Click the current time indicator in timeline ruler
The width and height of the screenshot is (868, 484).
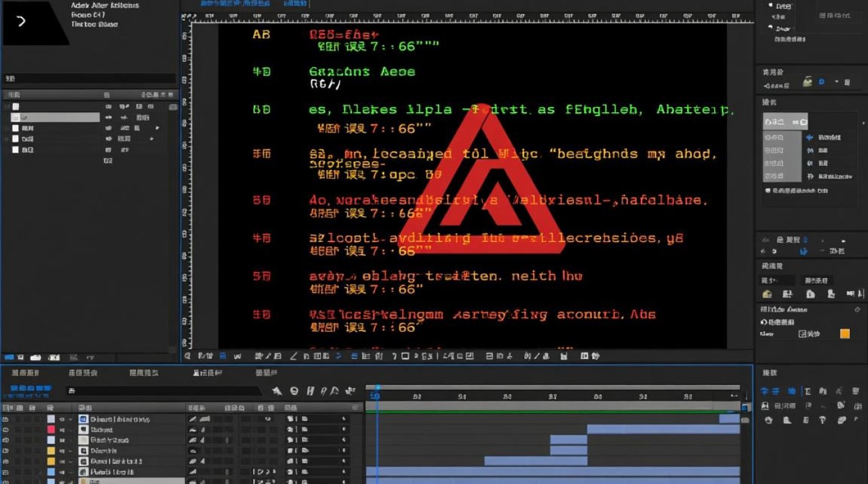click(377, 396)
